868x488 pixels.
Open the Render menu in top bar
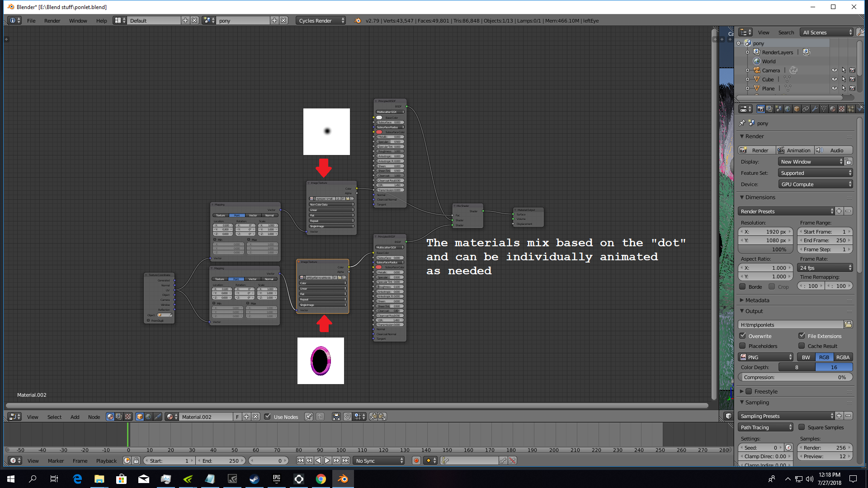[x=52, y=20]
